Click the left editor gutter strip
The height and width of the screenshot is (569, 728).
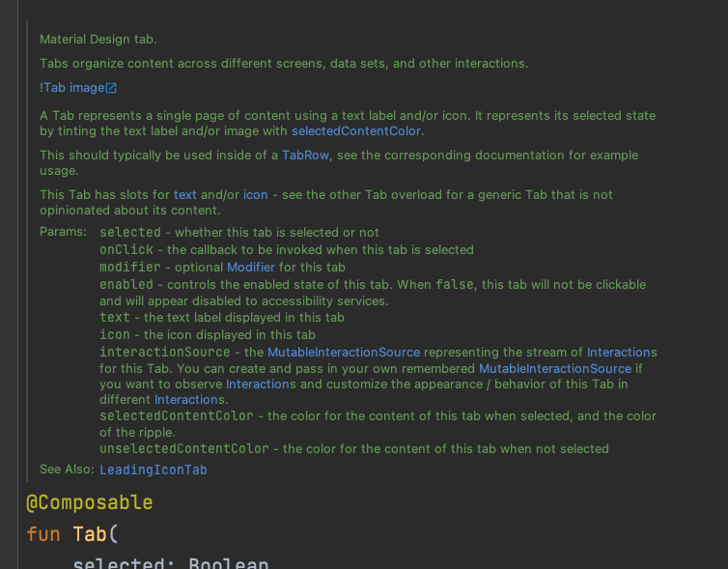tap(9, 284)
